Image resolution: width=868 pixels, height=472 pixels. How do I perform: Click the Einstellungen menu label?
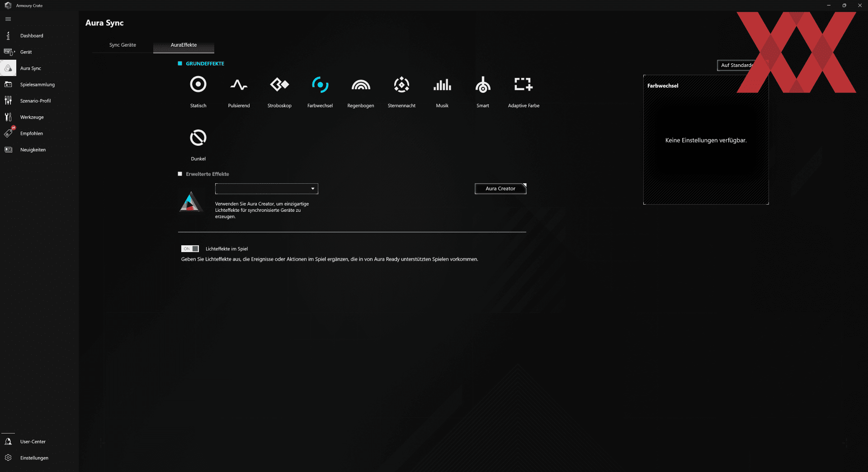tap(34, 458)
